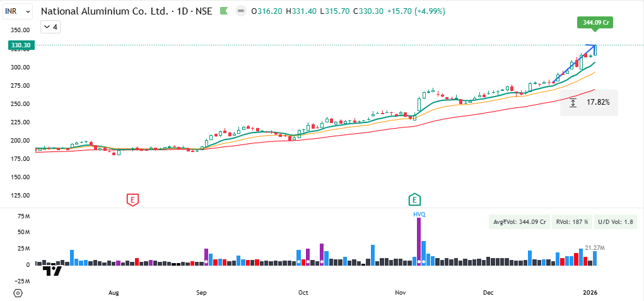
Task: Click the 50M volume axis label
Action: 24,232
